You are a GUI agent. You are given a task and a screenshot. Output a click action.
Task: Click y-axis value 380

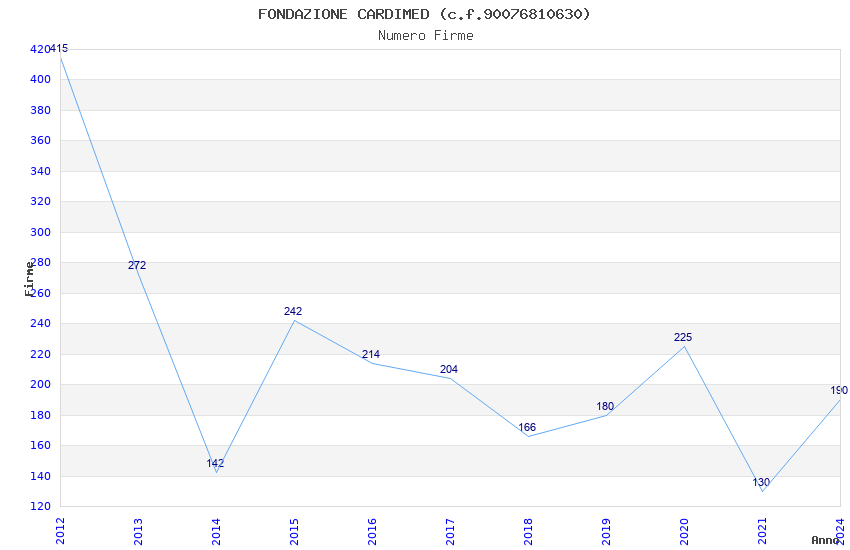[40, 110]
